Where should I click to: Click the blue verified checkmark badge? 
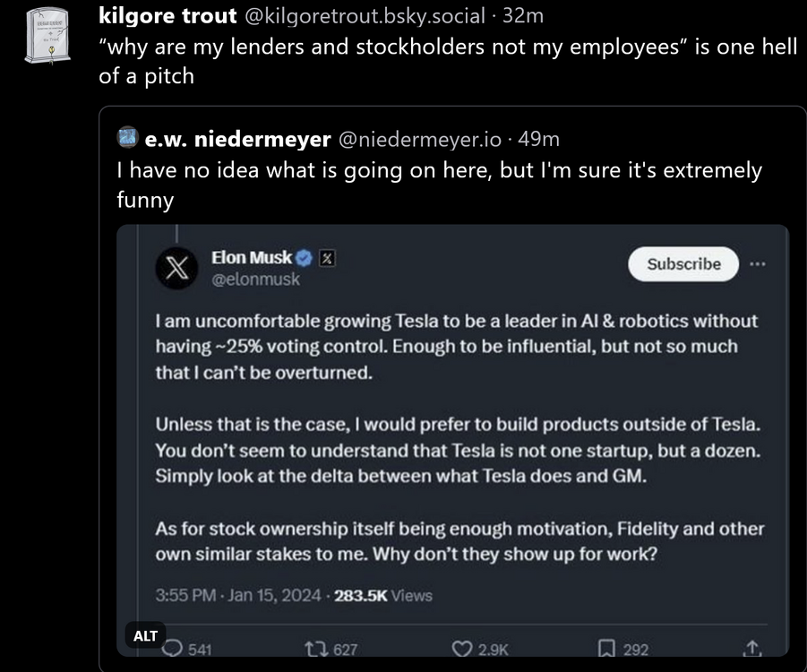pyautogui.click(x=305, y=258)
